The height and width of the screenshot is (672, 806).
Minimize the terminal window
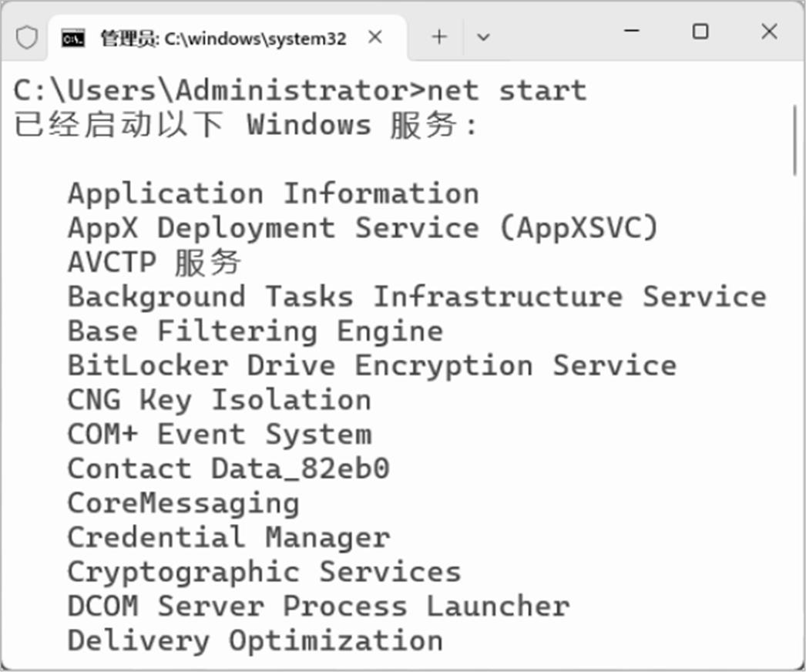click(x=632, y=32)
